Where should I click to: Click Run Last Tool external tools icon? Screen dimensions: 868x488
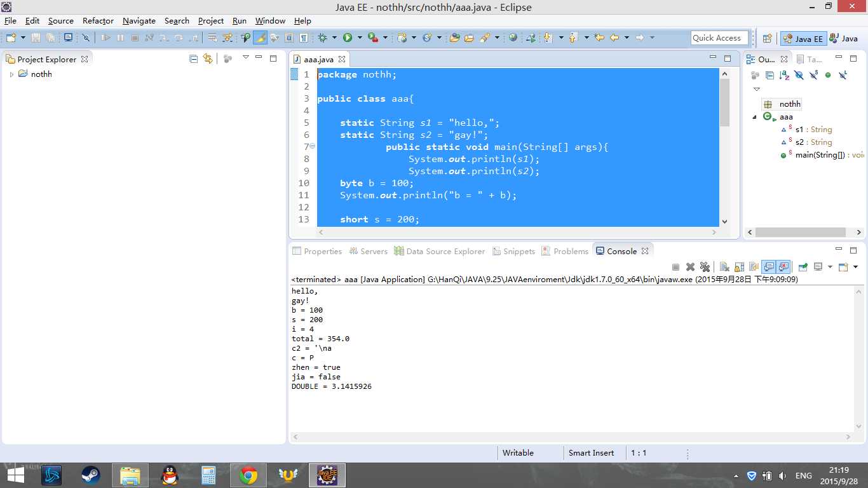click(x=373, y=38)
